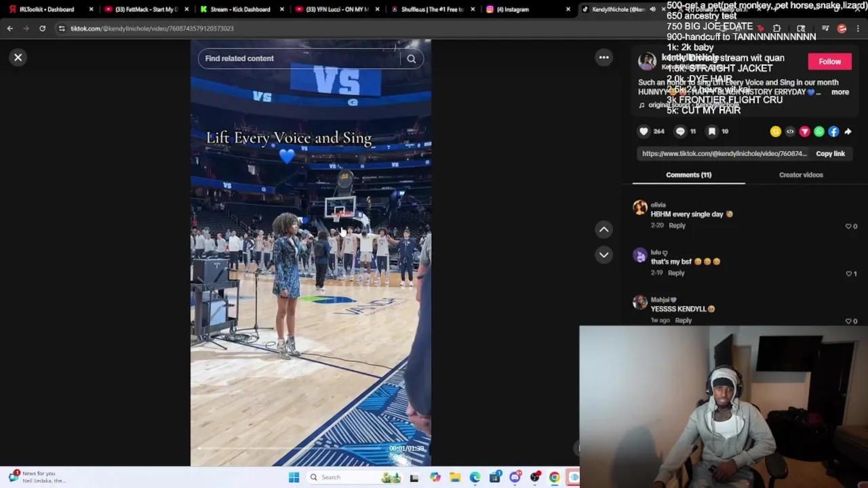Switch to the FattMack YouTube tab

pyautogui.click(x=146, y=9)
